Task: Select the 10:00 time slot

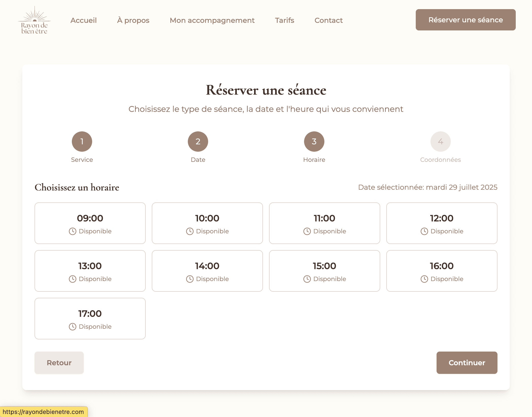Action: [x=207, y=223]
